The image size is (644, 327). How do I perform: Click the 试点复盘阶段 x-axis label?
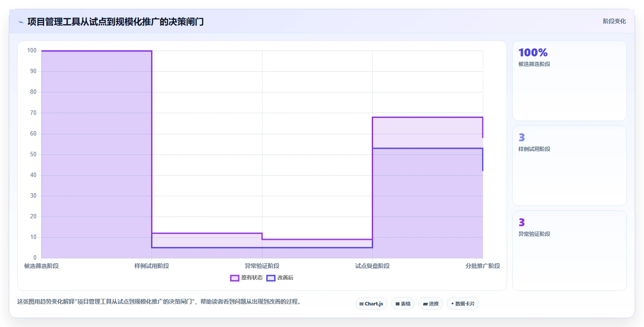pyautogui.click(x=373, y=266)
